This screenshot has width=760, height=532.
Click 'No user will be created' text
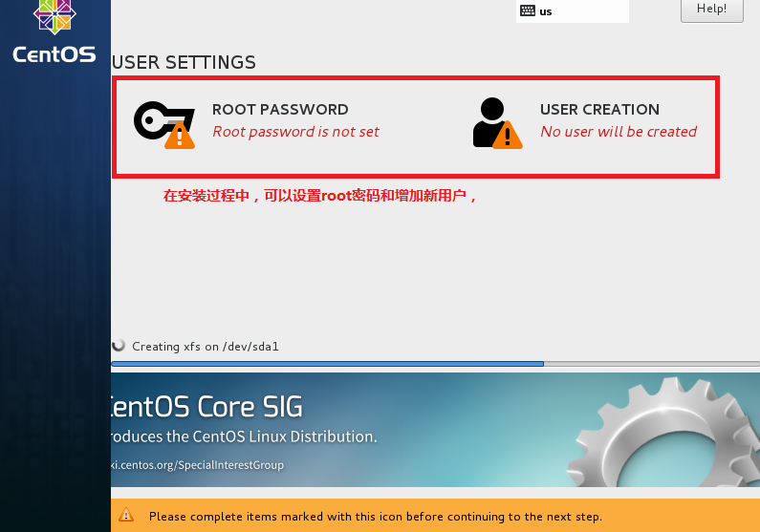[x=619, y=132]
